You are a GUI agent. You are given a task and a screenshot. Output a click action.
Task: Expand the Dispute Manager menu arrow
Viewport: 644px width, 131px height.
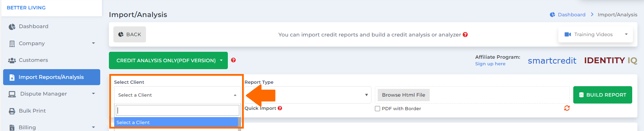tap(93, 93)
